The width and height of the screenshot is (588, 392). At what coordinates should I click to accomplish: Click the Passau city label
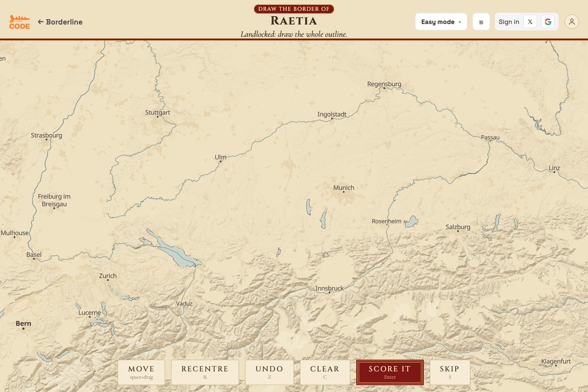490,137
